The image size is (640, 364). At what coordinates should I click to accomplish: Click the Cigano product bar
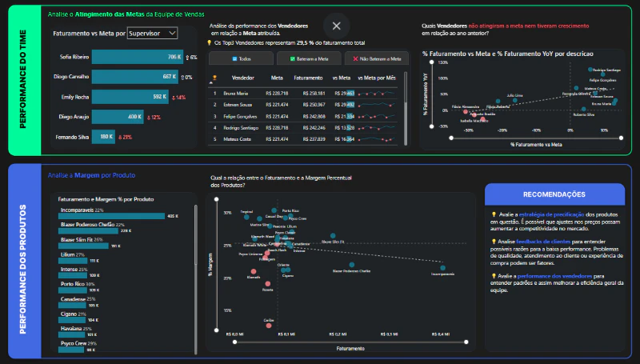(x=72, y=320)
